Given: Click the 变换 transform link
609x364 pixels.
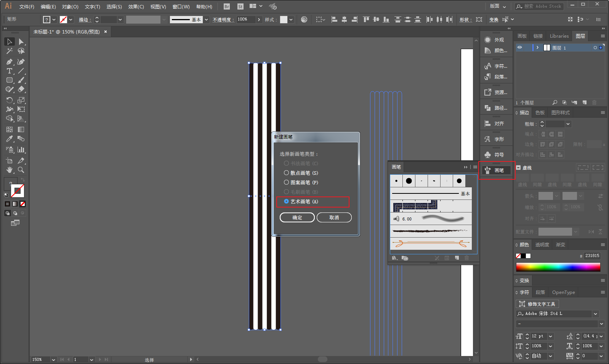Looking at the screenshot, I should point(494,19).
